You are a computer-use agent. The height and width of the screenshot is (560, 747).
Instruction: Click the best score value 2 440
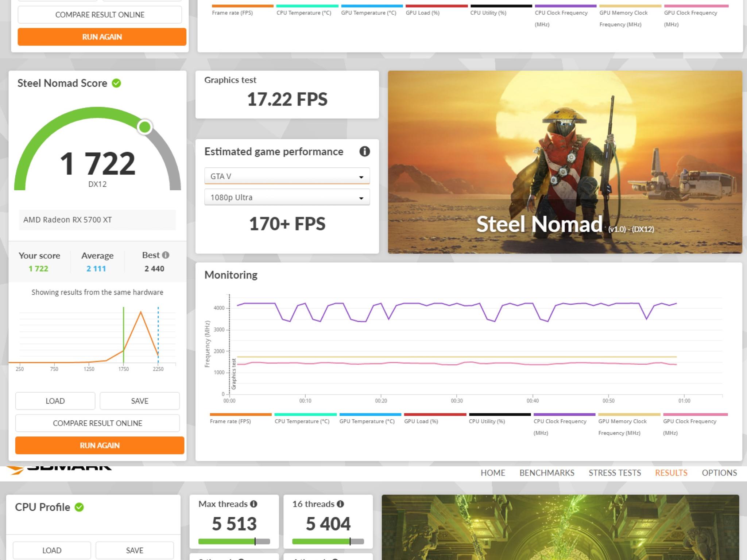[x=154, y=269]
